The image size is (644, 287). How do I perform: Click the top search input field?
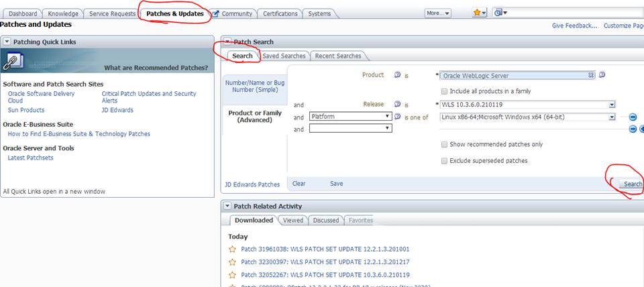click(577, 13)
